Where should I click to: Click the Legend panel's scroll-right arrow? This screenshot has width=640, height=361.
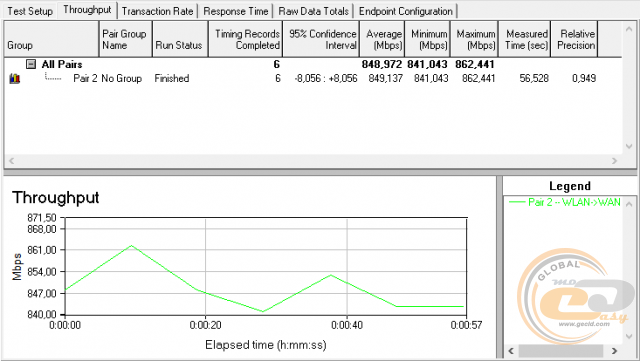(614, 351)
